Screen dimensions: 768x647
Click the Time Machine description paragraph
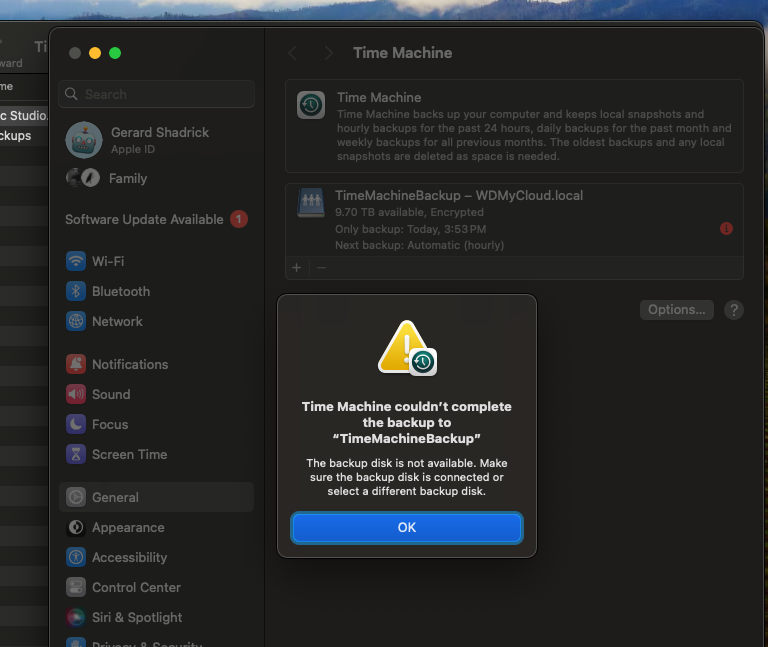[534, 135]
